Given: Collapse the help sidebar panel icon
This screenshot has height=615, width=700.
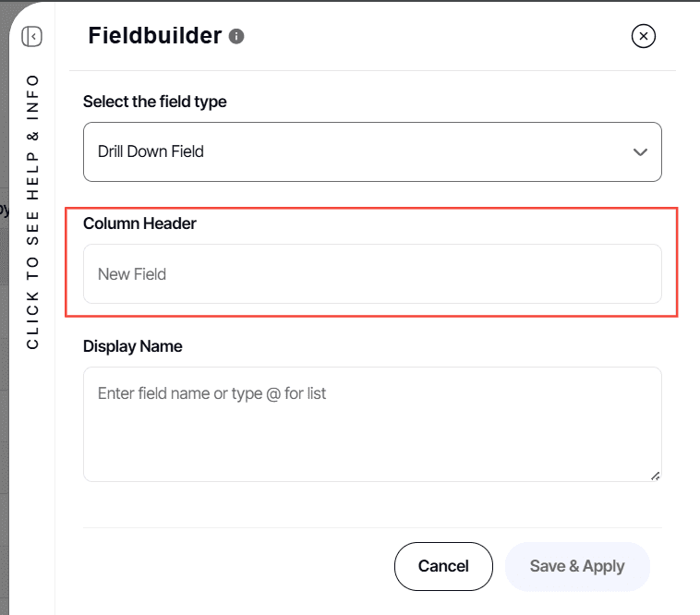Looking at the screenshot, I should [x=31, y=36].
